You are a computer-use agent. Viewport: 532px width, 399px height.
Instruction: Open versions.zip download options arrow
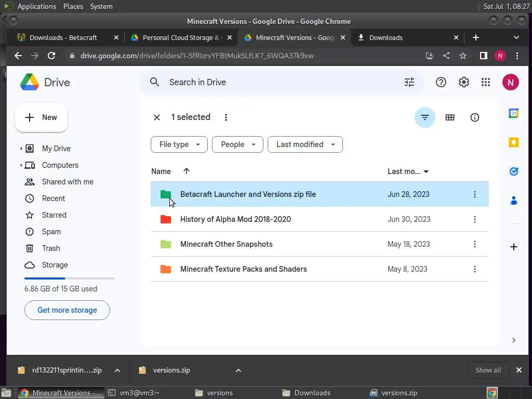(x=238, y=370)
